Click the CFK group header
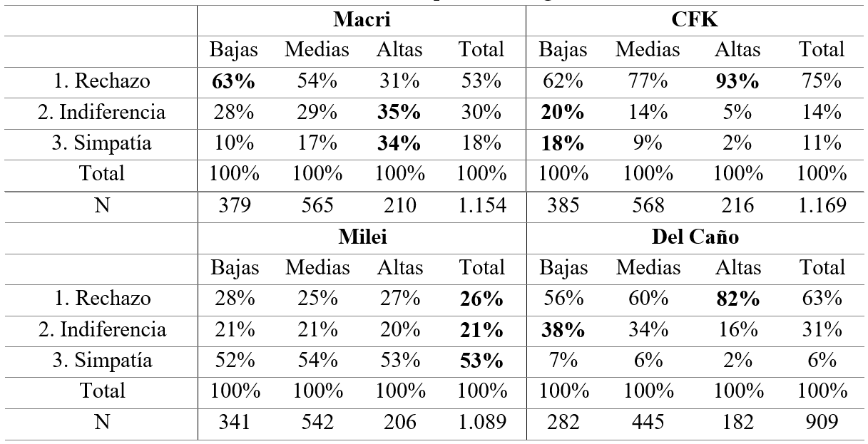 pyautogui.click(x=694, y=20)
